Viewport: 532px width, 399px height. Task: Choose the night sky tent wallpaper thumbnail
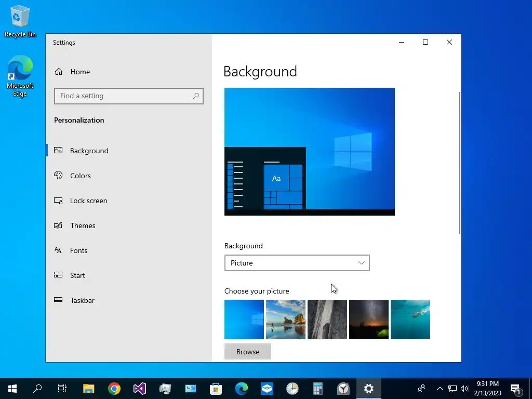[369, 320]
